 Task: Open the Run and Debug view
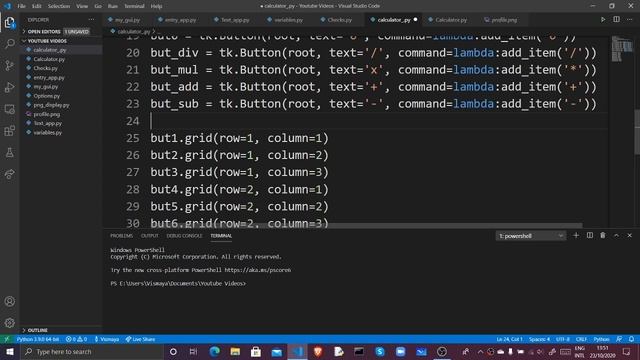(10, 87)
